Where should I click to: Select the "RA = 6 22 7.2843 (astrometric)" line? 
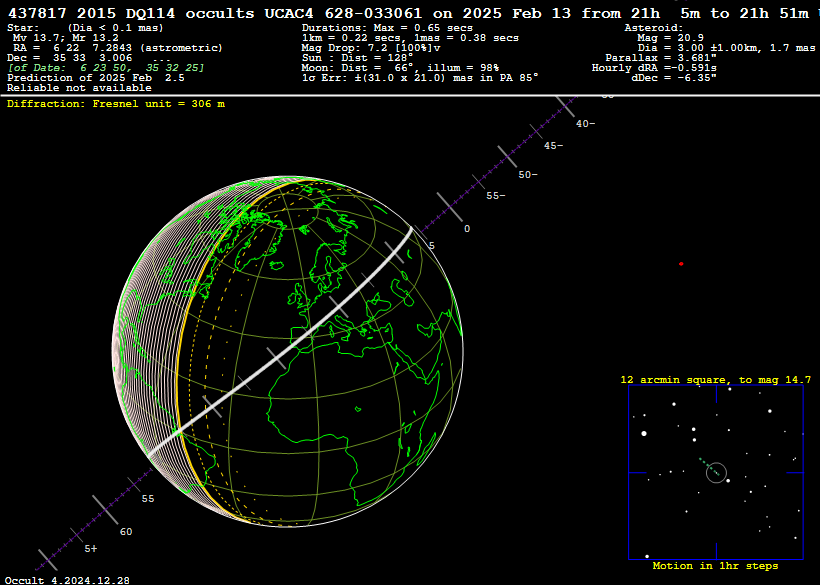118,48
